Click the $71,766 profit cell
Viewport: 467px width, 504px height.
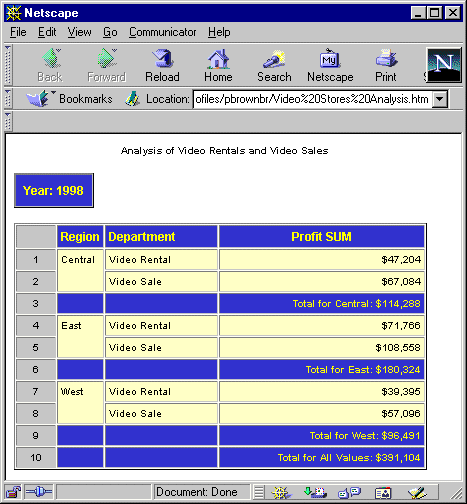[x=322, y=325]
